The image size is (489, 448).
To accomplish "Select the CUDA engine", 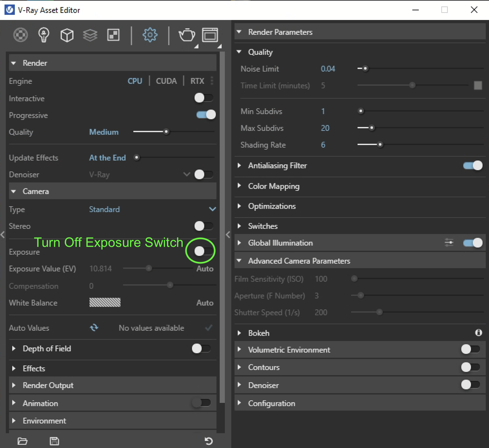I will pos(166,81).
